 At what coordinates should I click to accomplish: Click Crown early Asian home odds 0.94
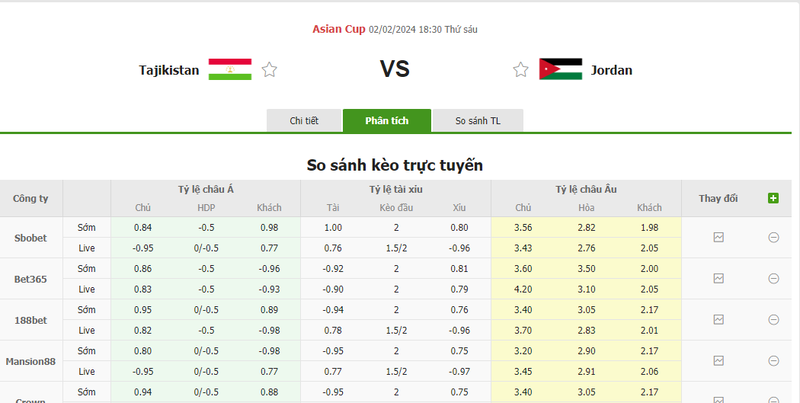(x=143, y=392)
